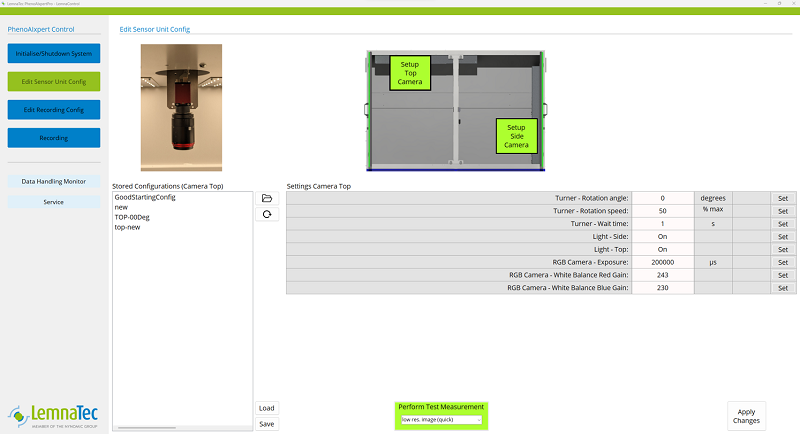Click the refresh configurations icon
Viewport: 800px width, 434px height.
(x=267, y=214)
